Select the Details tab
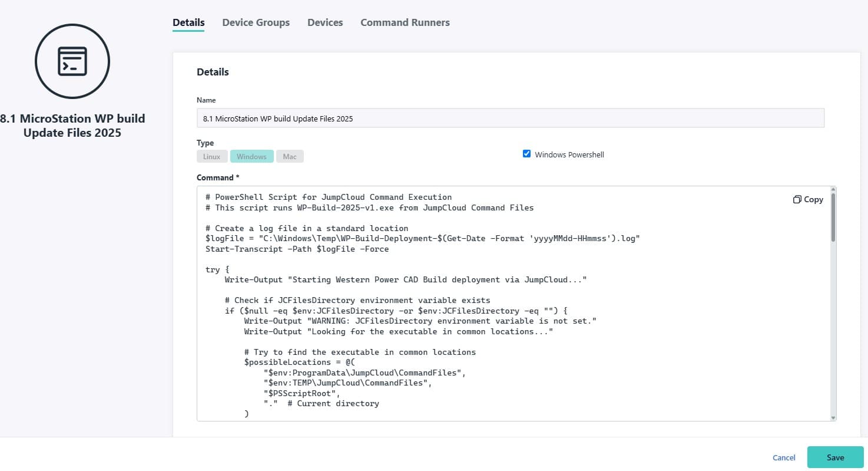The image size is (868, 471). pyautogui.click(x=188, y=22)
